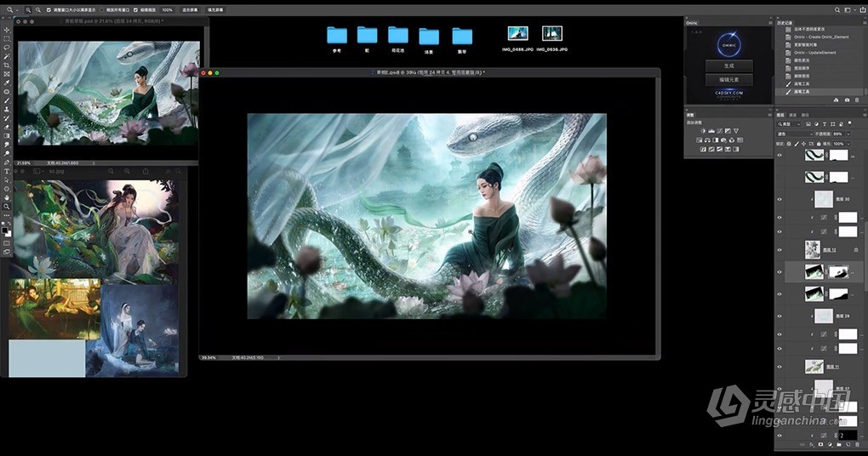The image size is (868, 456).
Task: Add a Brightness/Contrast adjustment from the Adjustments panel
Action: 703,130
